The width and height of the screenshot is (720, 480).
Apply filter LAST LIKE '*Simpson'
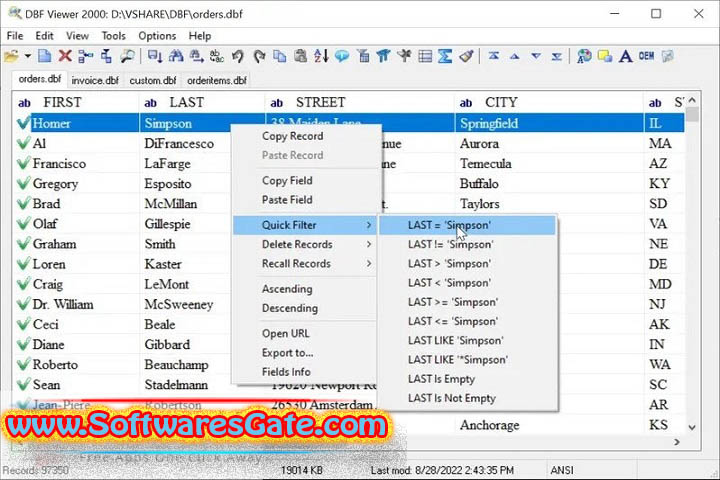(467, 360)
